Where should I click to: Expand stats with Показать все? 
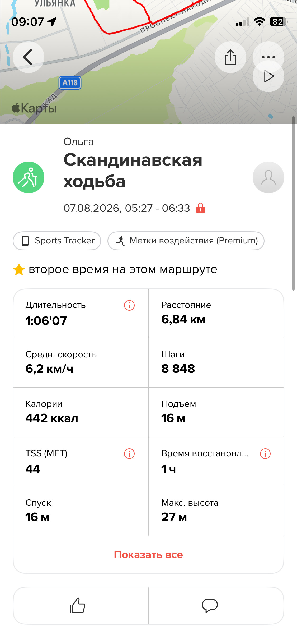(148, 554)
